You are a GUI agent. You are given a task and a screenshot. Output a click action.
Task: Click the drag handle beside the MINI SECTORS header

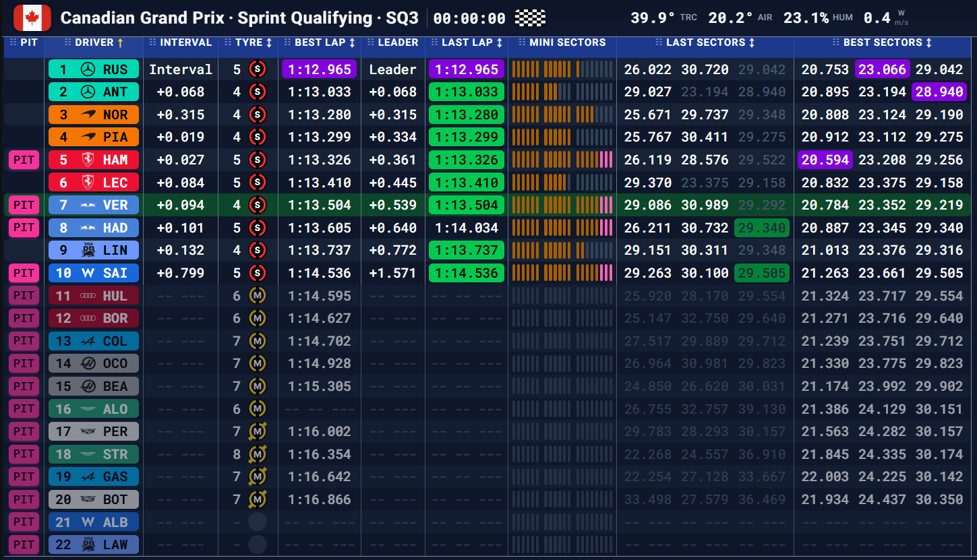(x=522, y=42)
